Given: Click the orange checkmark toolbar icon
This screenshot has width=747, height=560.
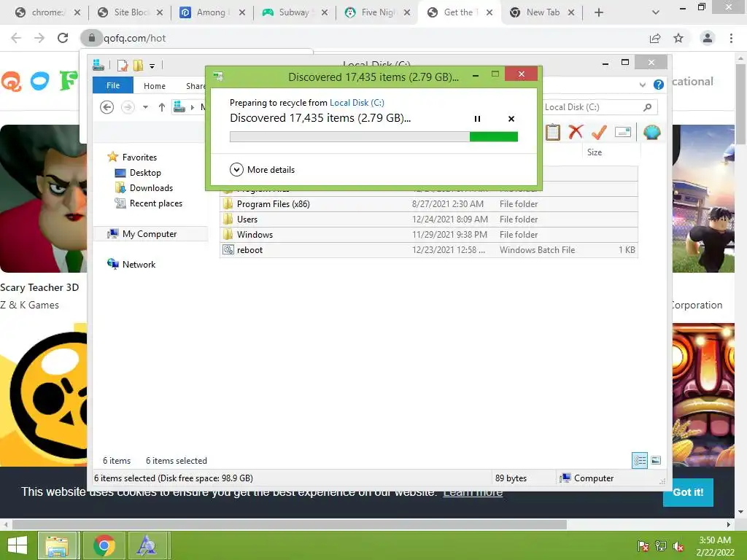Looking at the screenshot, I should (599, 132).
